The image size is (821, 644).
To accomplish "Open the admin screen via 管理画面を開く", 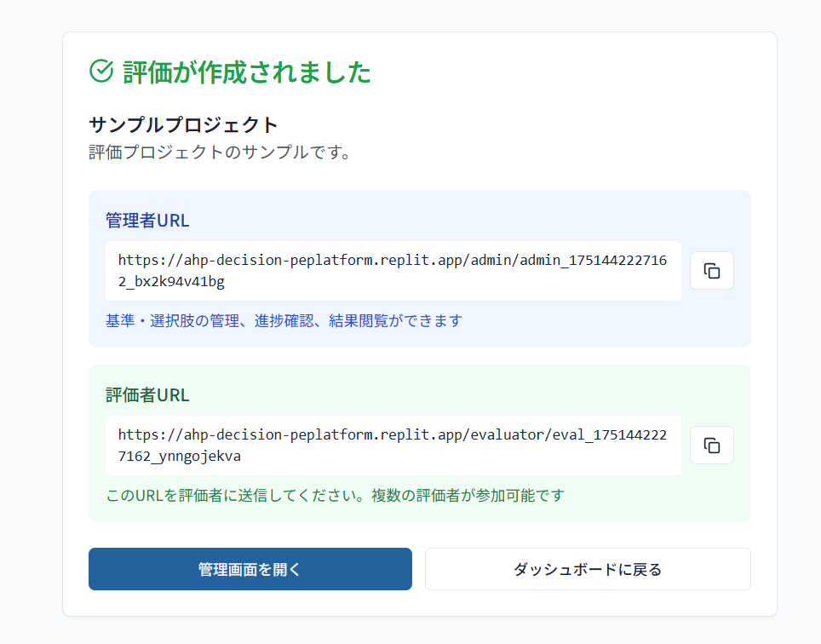I will [x=250, y=569].
